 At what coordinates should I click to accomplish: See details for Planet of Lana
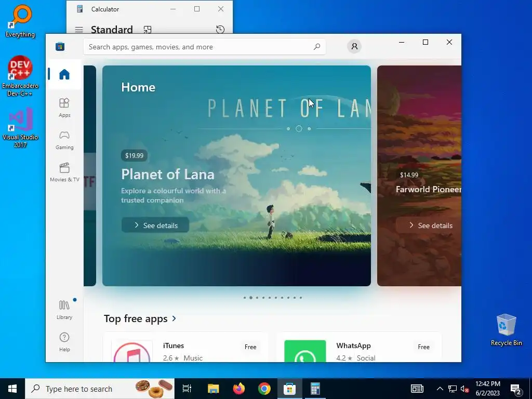155,225
